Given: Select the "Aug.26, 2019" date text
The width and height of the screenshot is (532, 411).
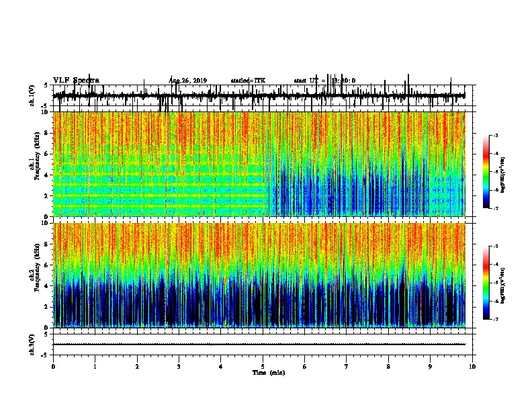Looking at the screenshot, I should pos(187,81).
